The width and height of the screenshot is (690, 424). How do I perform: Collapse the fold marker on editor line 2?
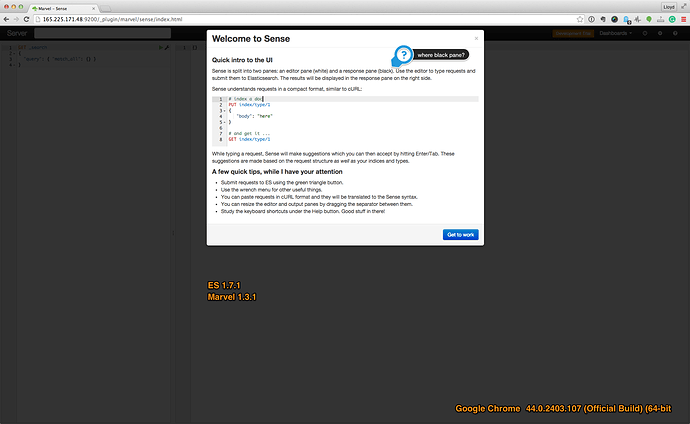coord(15,53)
